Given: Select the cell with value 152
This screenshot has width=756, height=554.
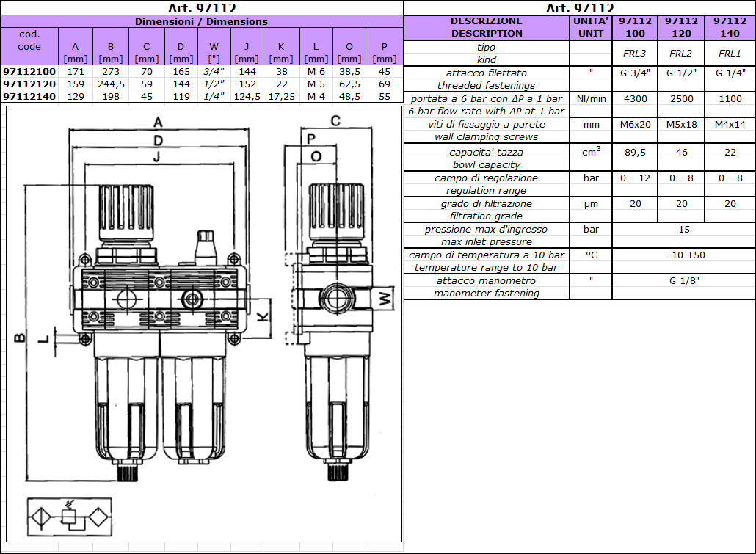Looking at the screenshot, I should (x=247, y=84).
